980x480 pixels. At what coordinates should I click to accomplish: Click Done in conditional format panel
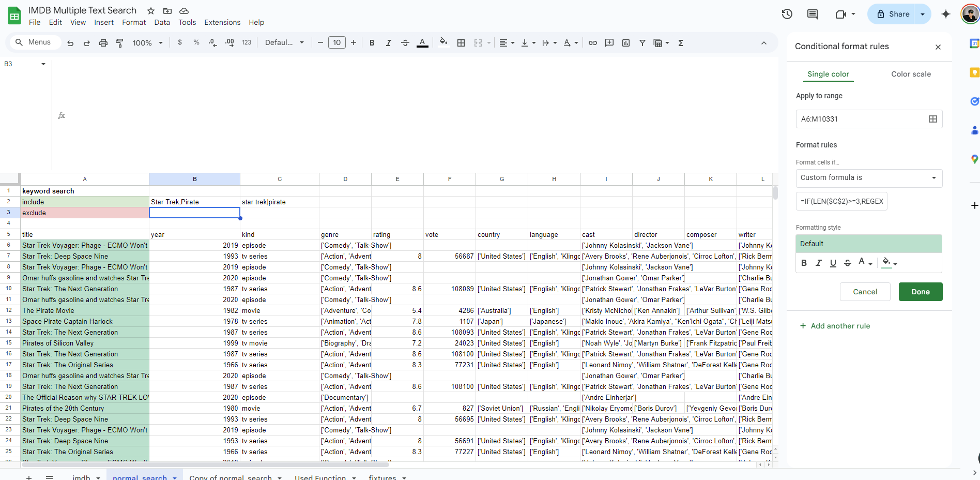tap(921, 292)
